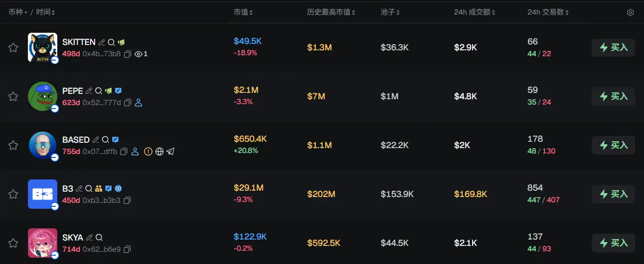Click the warning icon on BASED row
644x264 pixels.
click(x=148, y=152)
